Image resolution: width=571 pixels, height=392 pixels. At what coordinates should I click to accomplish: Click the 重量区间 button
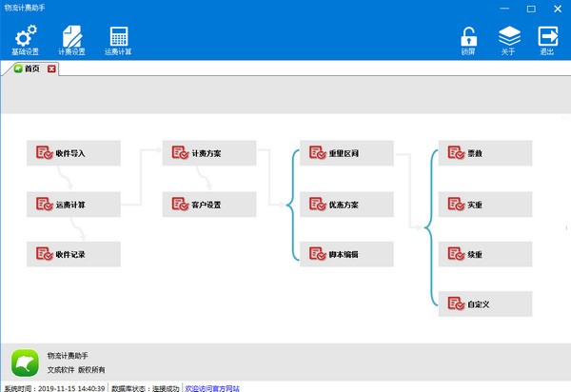[346, 152]
